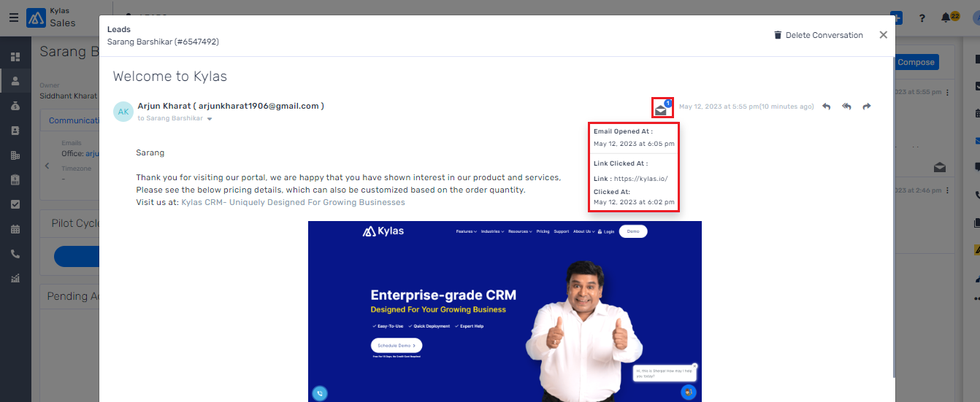Click the Office email link starting with arju
Screen dimensions: 980x402
92,154
